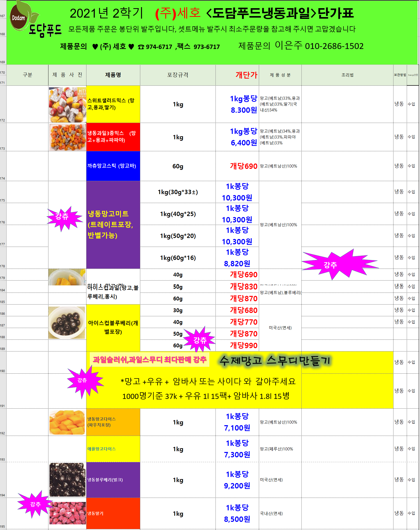420x530 pixels.
Task: Click the 강추 starburst beside frozen strawberry
Action: [x=35, y=504]
